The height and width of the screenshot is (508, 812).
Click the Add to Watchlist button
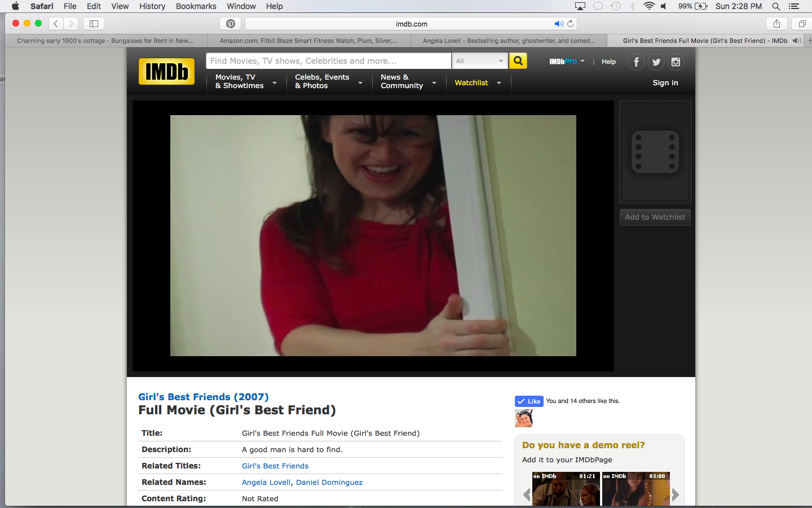pos(655,217)
